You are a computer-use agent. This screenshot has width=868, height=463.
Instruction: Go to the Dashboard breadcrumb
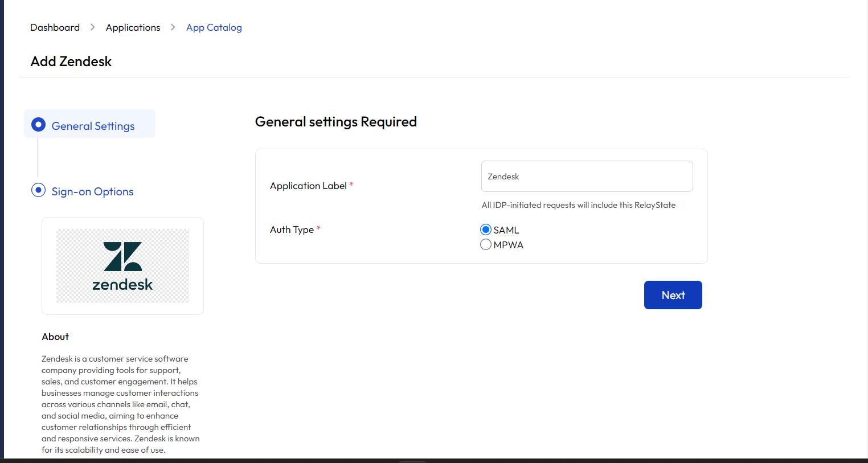point(55,27)
